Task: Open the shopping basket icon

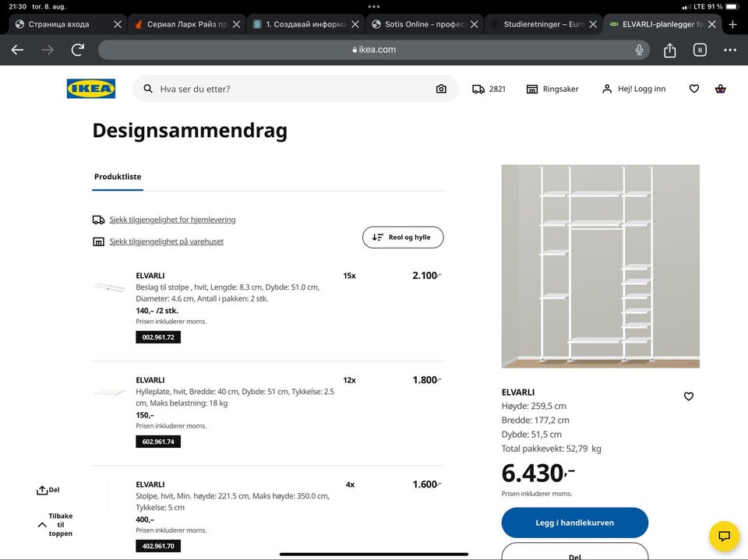Action: tap(720, 89)
